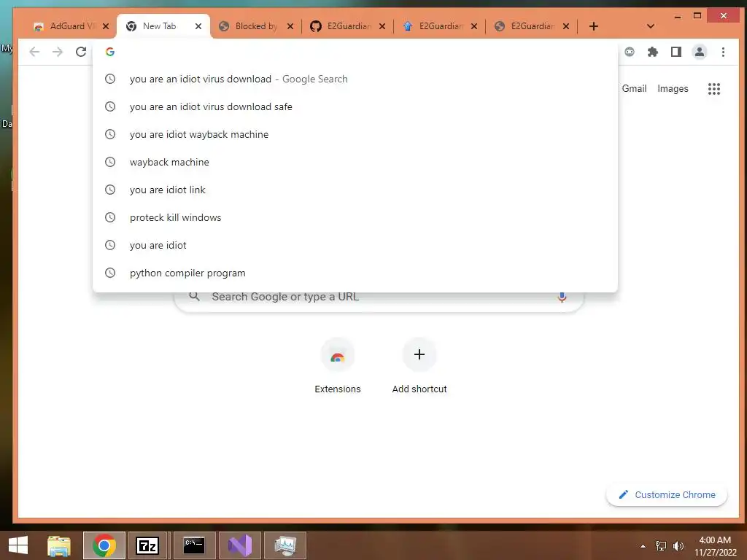The width and height of the screenshot is (747, 560).
Task: Switch to the E2Guardian tab with blue arrow icon
Action: [440, 26]
